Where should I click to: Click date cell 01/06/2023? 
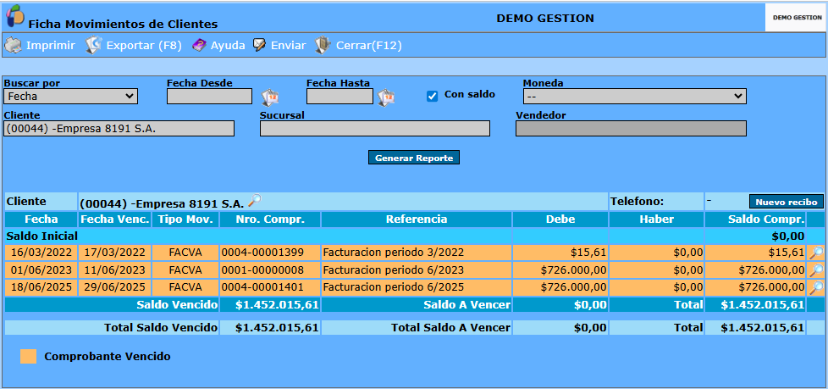coord(41,271)
